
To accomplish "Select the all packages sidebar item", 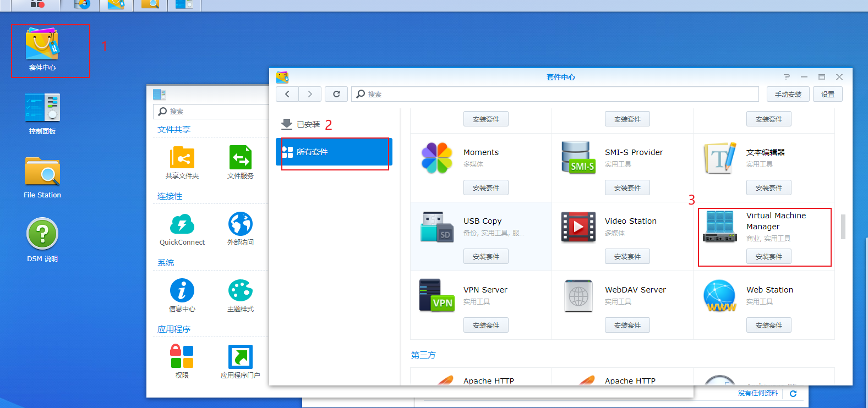I will point(334,152).
